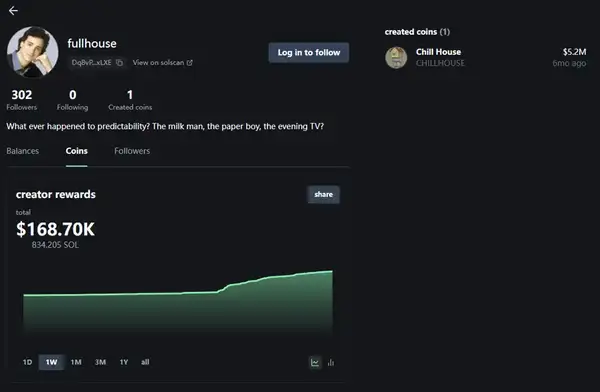Select the 1W time range
This screenshot has height=392, width=600.
coord(51,362)
